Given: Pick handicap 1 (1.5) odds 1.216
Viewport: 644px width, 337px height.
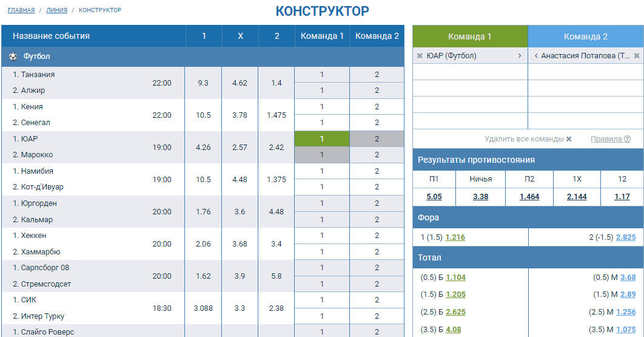Looking at the screenshot, I should pos(455,237).
